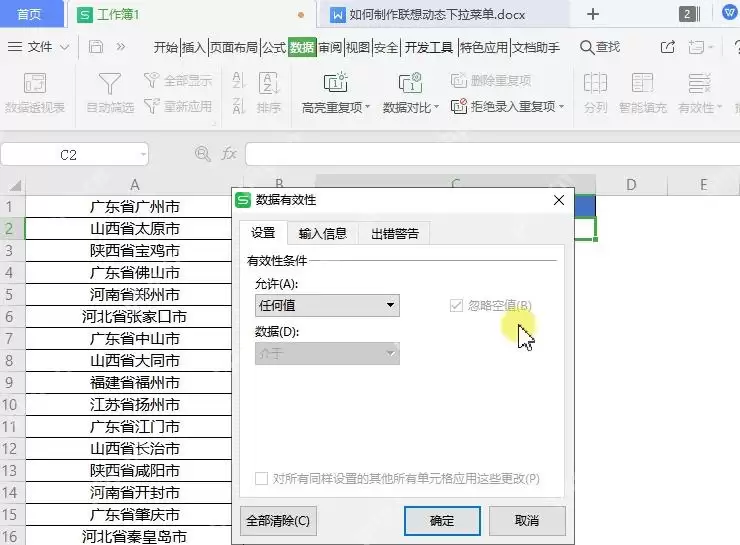
Task: Click the Search (查找) magnifier icon
Action: [587, 47]
